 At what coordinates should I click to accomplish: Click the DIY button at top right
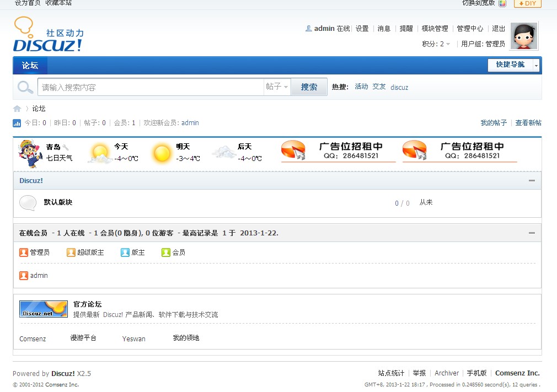(x=527, y=3)
